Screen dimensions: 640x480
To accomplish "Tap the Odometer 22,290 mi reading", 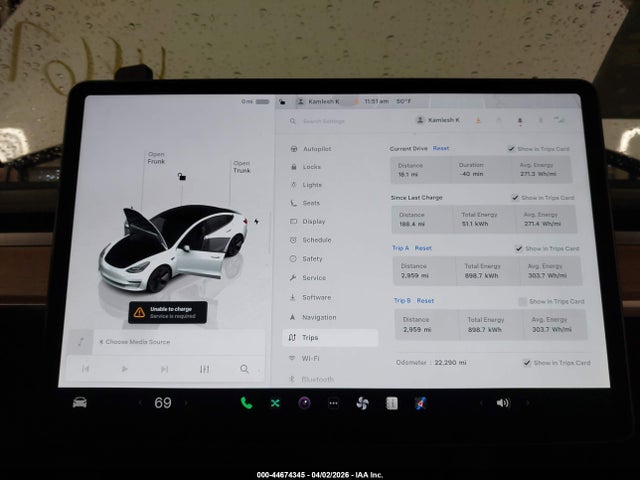I will click(x=431, y=362).
